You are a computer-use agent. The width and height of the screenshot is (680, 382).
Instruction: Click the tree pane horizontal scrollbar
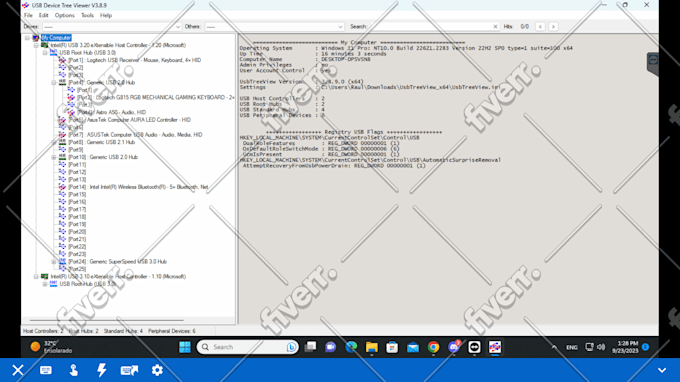(107, 320)
